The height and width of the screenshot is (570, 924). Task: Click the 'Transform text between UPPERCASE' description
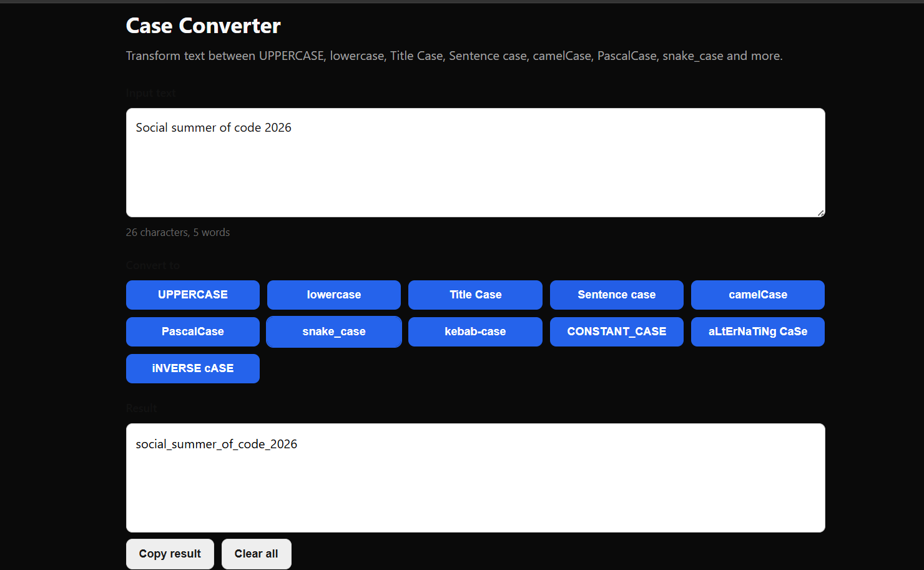click(x=454, y=56)
